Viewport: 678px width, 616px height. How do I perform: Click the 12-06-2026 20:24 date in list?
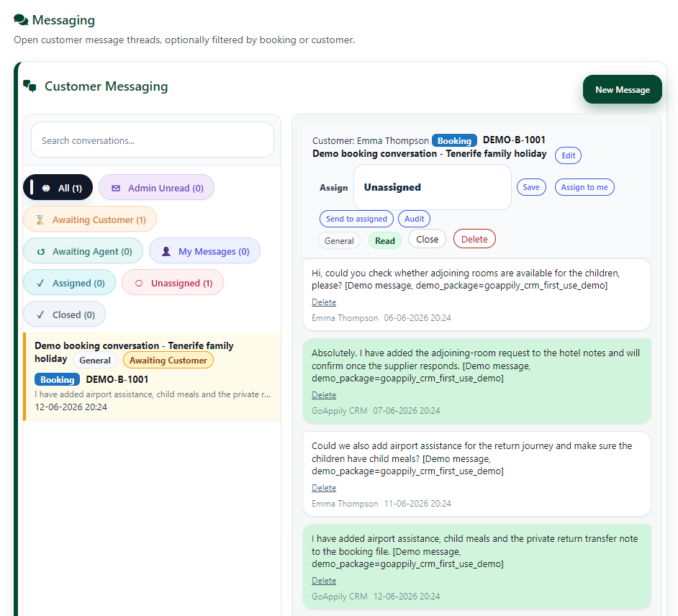tap(71, 407)
